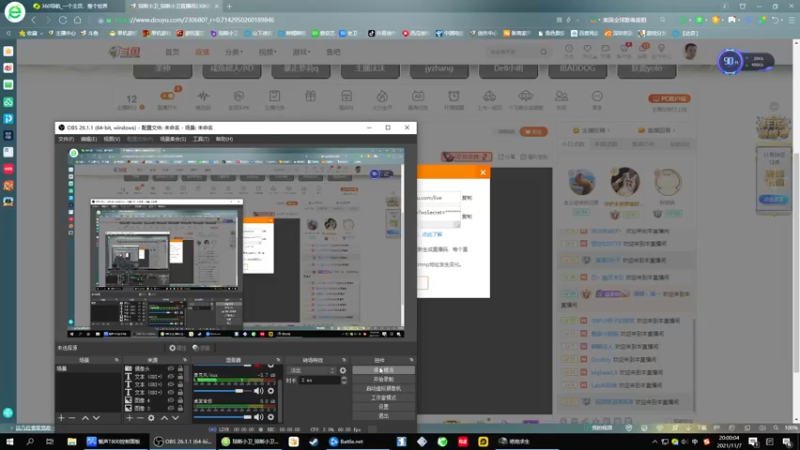Toggle visibility eye for the 摄像头 source
The image size is (800, 450).
171,368
